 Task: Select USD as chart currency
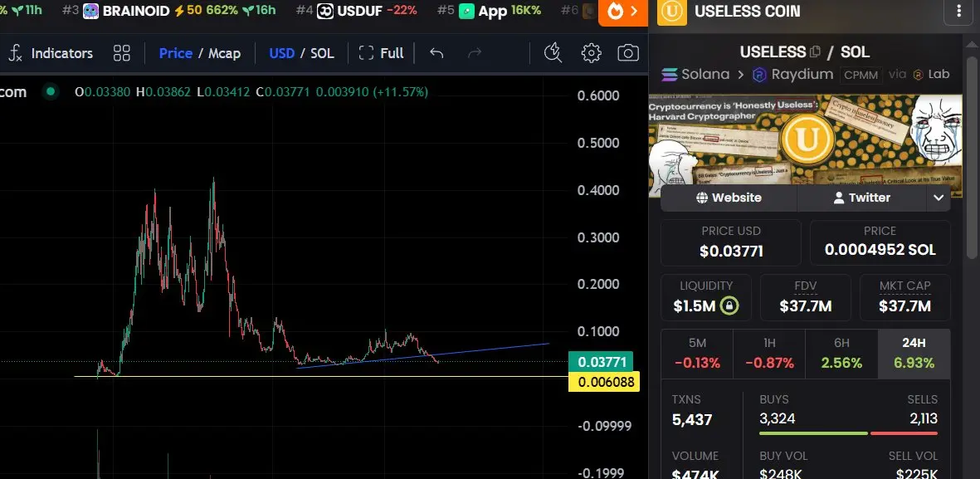tap(282, 53)
